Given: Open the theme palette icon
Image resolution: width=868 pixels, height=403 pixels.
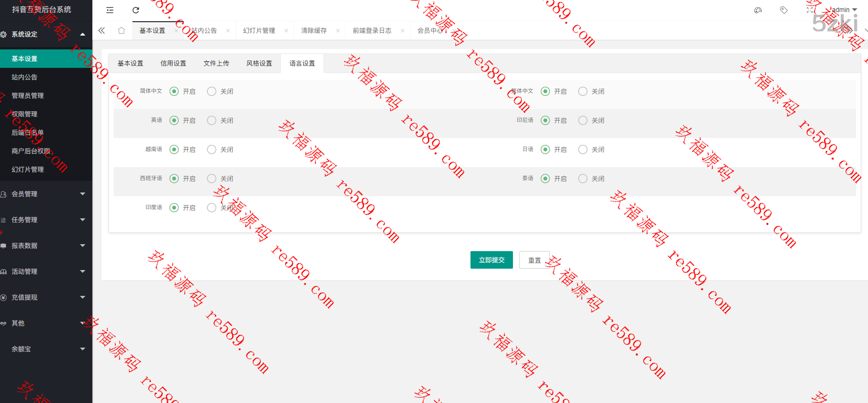Looking at the screenshot, I should click(x=758, y=10).
